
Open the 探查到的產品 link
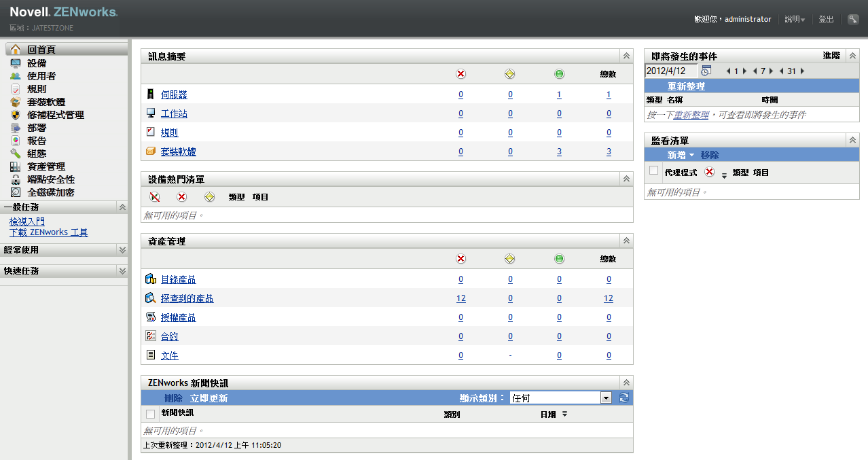pos(187,299)
